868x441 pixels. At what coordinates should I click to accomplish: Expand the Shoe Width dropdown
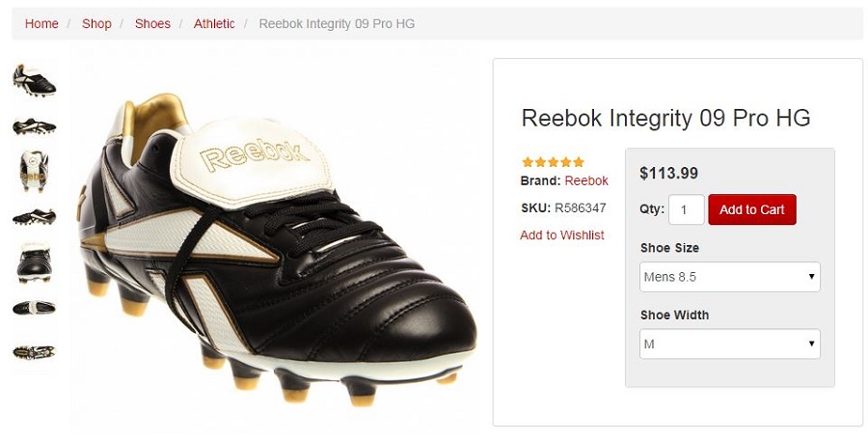coord(730,344)
